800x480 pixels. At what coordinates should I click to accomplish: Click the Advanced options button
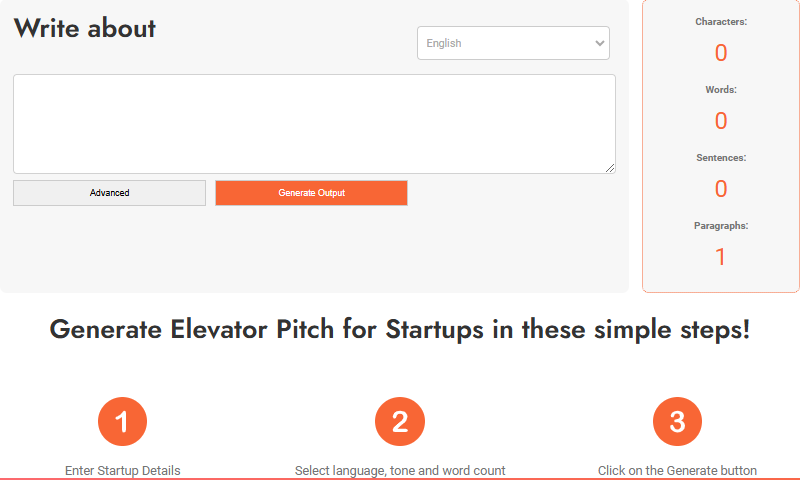pyautogui.click(x=110, y=193)
